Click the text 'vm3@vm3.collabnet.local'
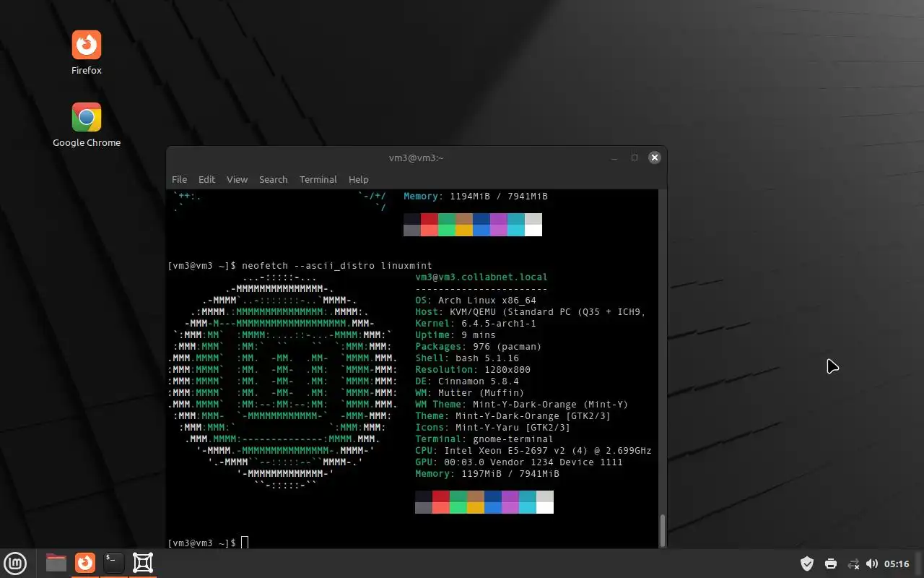This screenshot has width=924, height=578. pyautogui.click(x=481, y=277)
